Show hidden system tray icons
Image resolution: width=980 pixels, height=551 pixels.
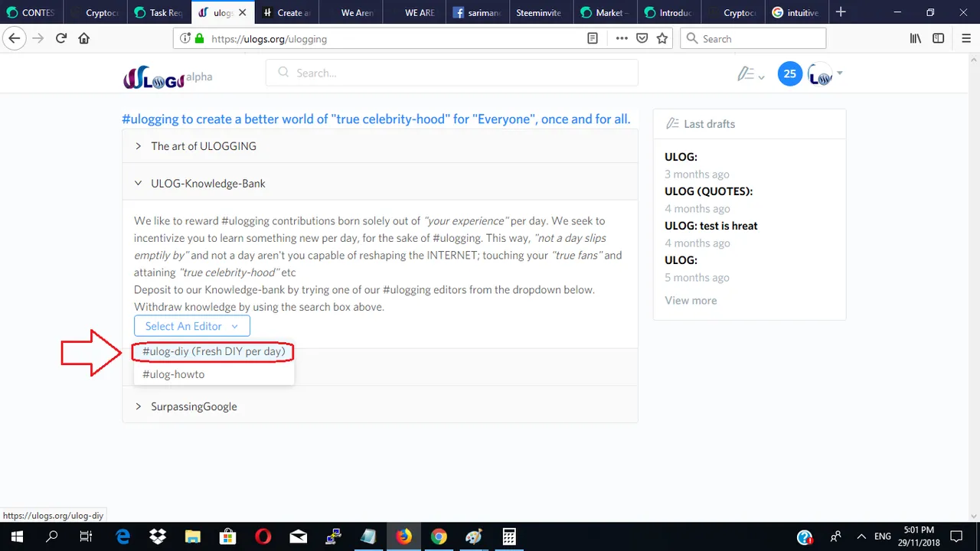point(862,536)
